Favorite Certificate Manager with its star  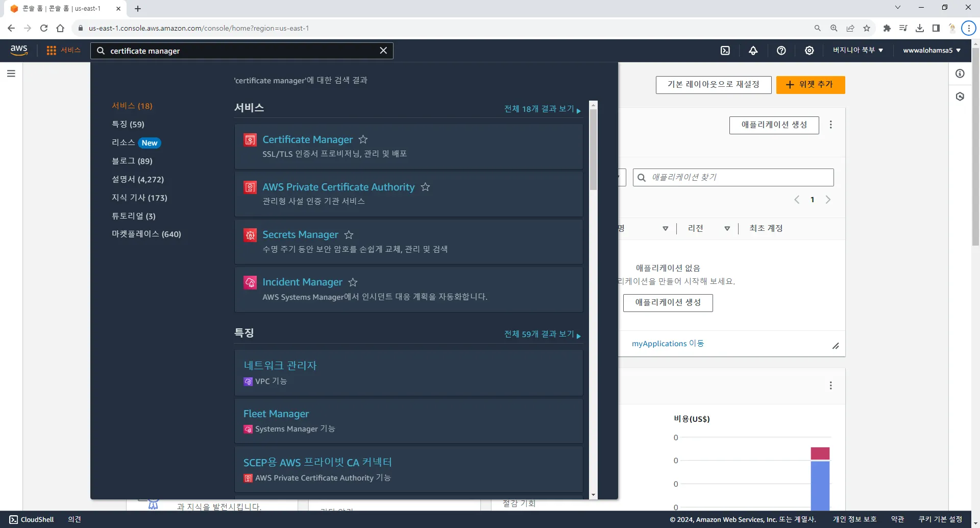pos(363,139)
